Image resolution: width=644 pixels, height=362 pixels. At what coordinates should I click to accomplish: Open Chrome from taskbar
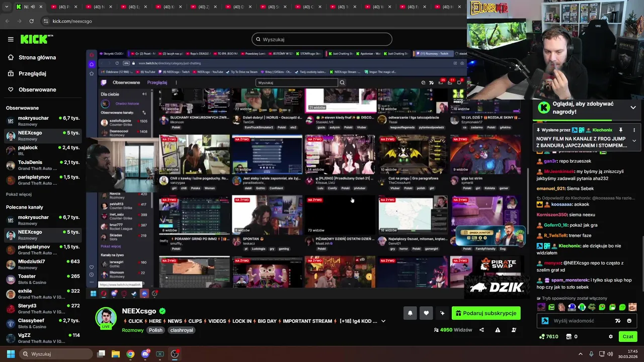point(130,354)
